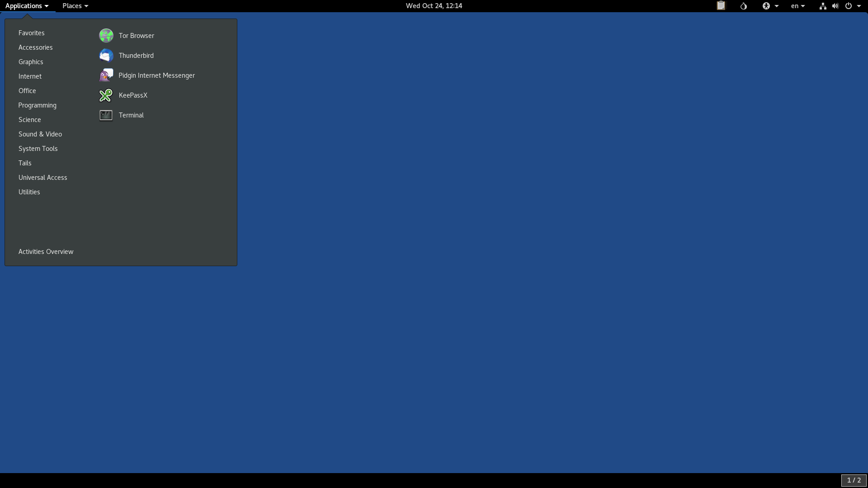Toggle the accessibility universal access icon
Screen dimensions: 868x488
point(766,5)
